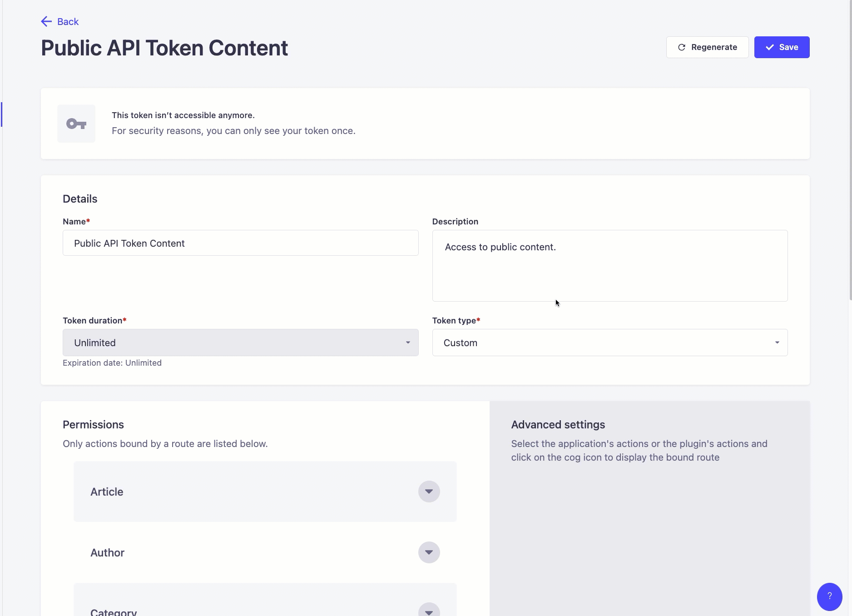Click 'This token isn't accessible anymore.' text

click(x=183, y=115)
